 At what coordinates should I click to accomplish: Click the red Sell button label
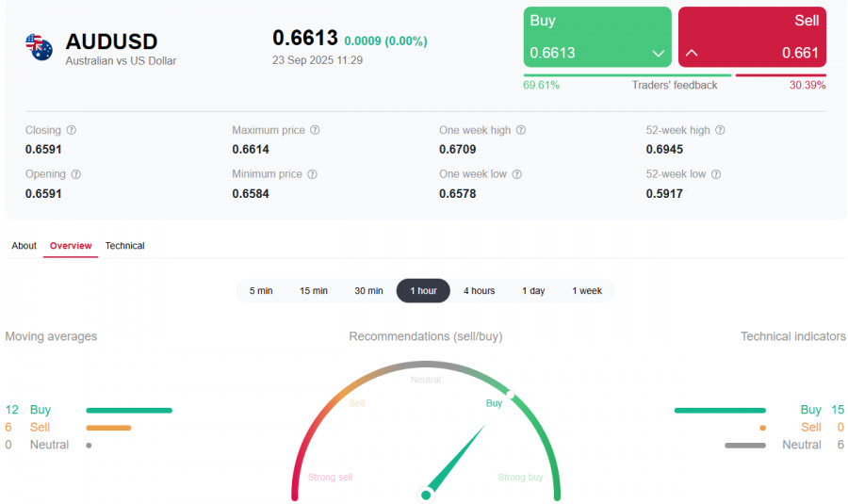point(807,21)
